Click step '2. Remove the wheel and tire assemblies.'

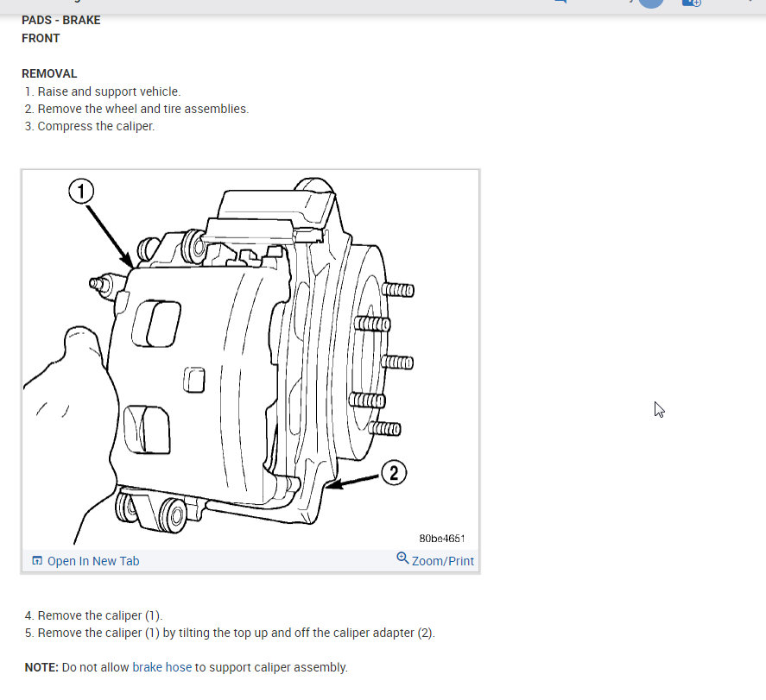pyautogui.click(x=136, y=109)
